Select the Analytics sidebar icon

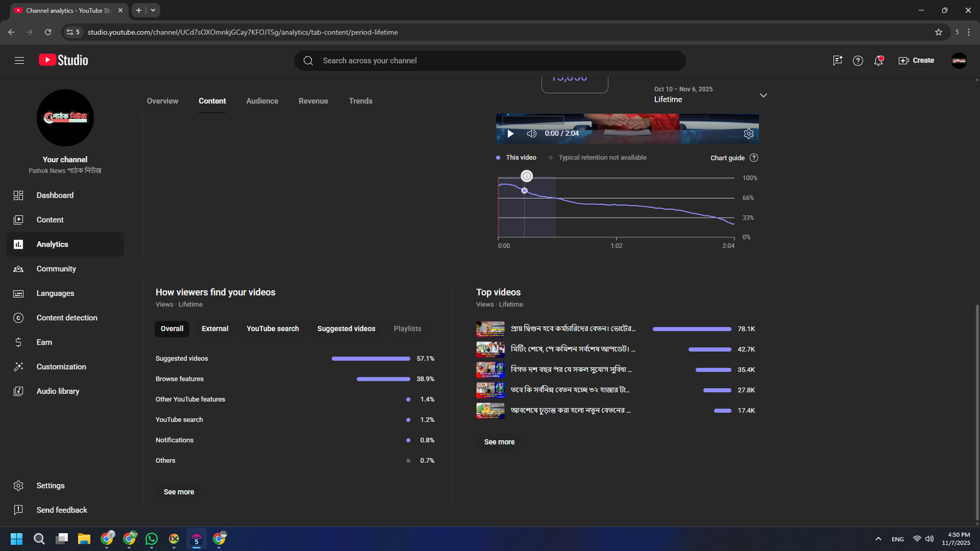(x=18, y=244)
